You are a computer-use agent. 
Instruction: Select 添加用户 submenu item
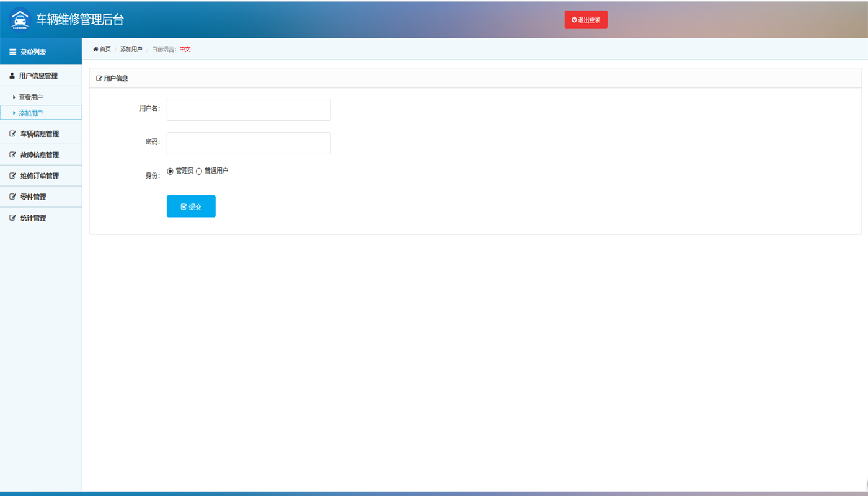coord(41,113)
